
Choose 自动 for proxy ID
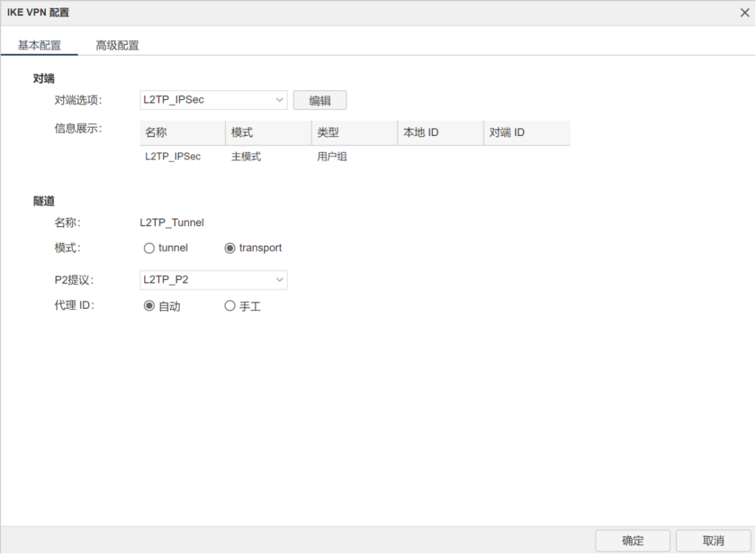tap(149, 306)
